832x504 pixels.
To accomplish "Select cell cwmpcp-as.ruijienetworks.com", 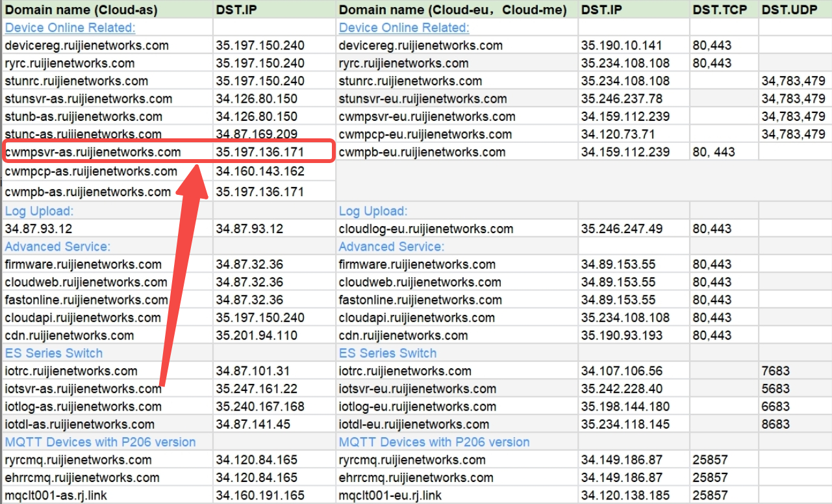I will [107, 171].
